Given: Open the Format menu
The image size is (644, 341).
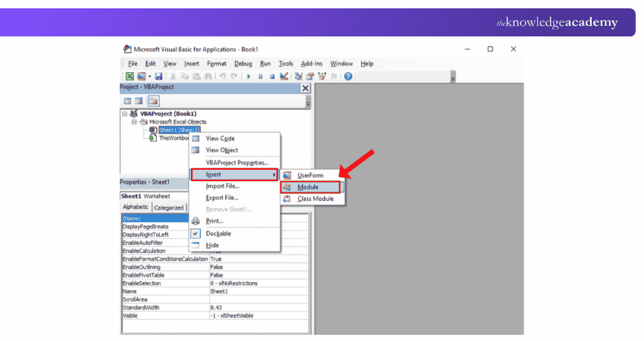Looking at the screenshot, I should [217, 64].
